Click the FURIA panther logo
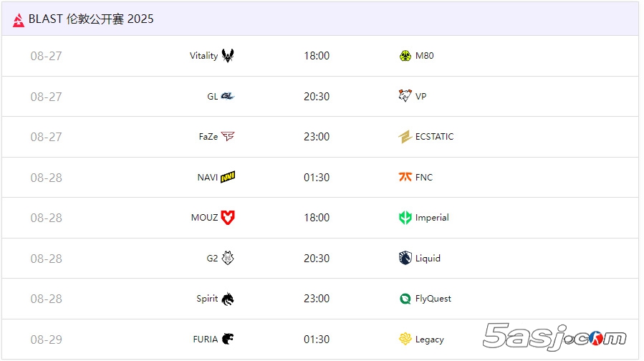Image resolution: width=644 pixels, height=361 pixels. point(228,339)
